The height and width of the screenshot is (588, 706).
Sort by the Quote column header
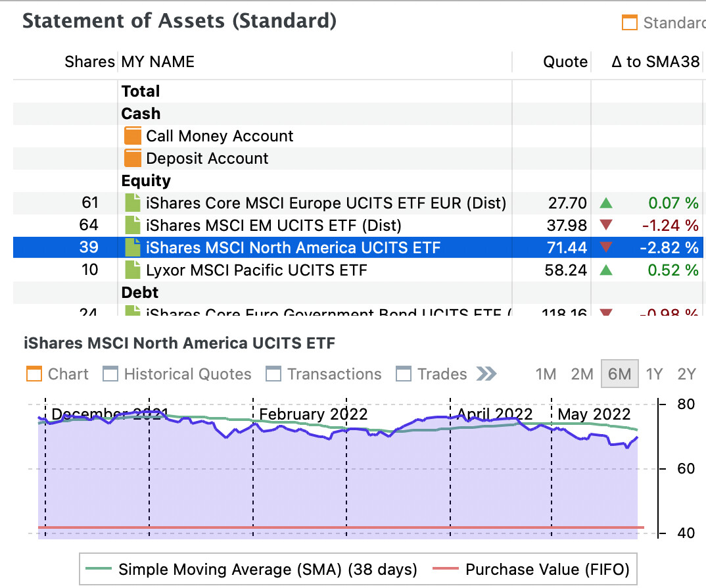(565, 62)
